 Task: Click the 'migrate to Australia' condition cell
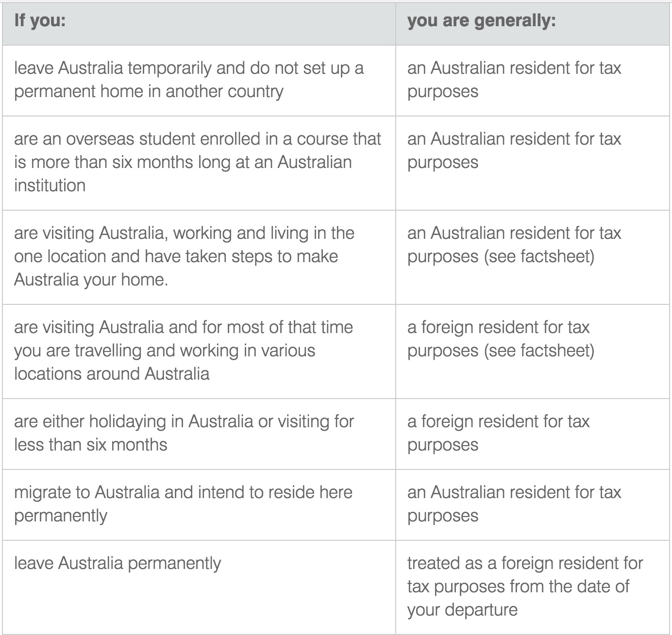point(199,505)
